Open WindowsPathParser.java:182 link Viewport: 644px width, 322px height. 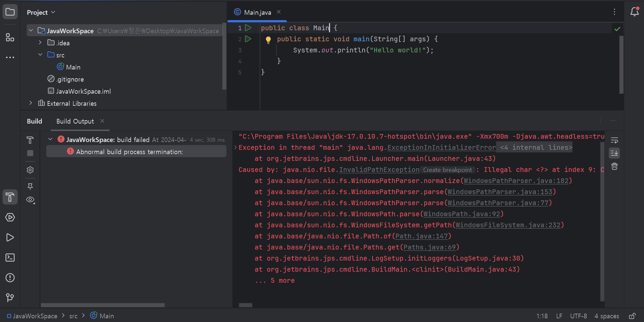[x=516, y=181]
